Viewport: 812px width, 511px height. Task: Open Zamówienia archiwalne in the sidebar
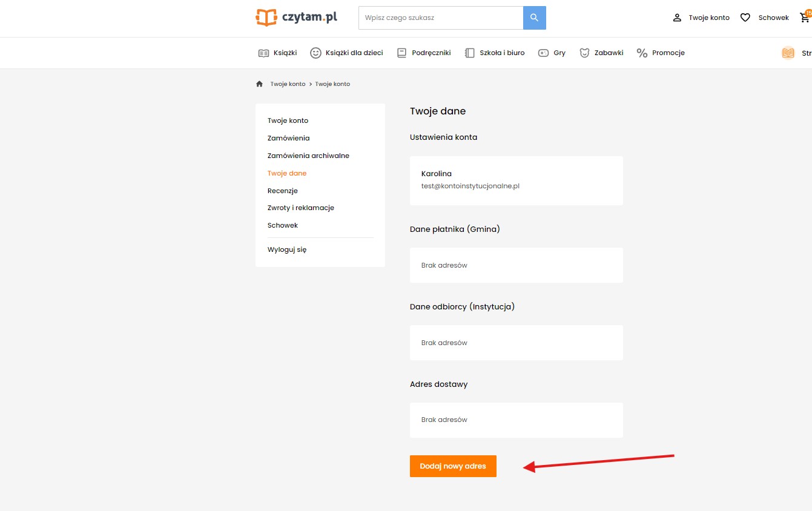(308, 156)
